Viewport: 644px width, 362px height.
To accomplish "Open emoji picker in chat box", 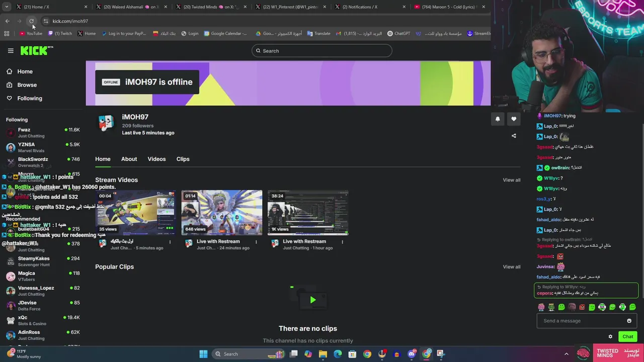I will coord(629,321).
